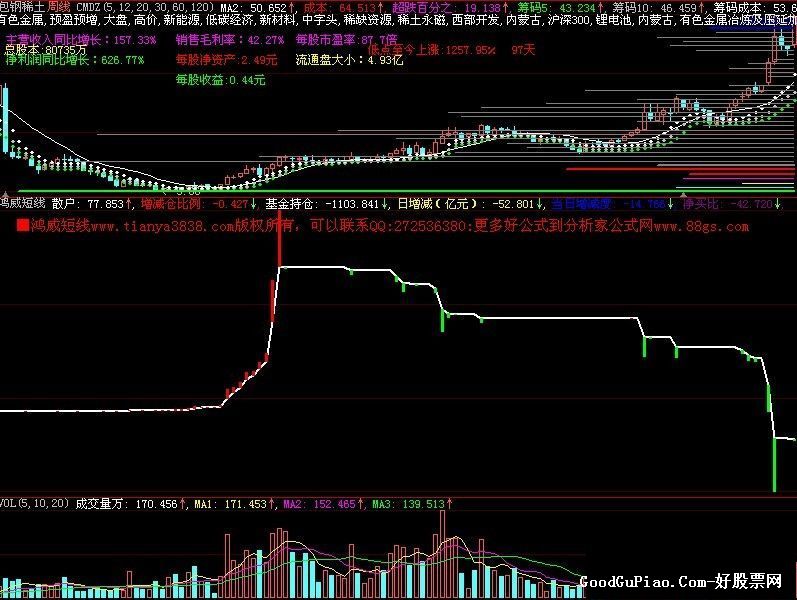The height and width of the screenshot is (600, 797).
Task: Click the 增减仓比例: -0.427 readout
Action: [x=199, y=204]
